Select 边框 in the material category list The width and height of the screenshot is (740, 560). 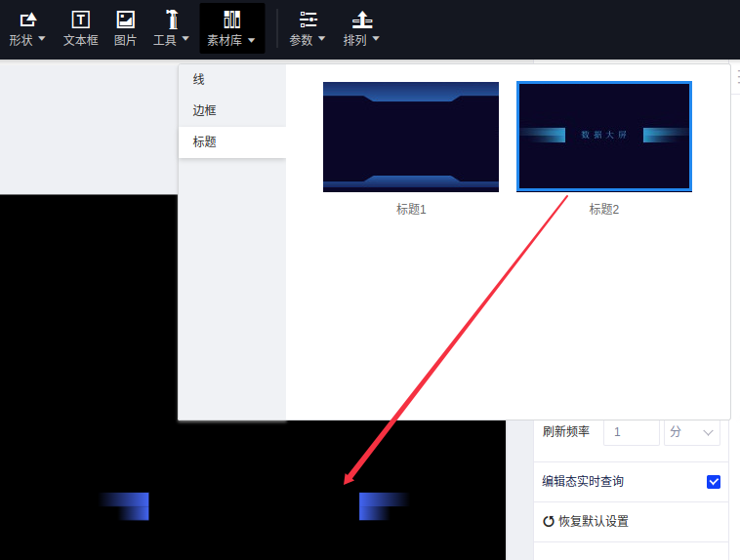(204, 111)
